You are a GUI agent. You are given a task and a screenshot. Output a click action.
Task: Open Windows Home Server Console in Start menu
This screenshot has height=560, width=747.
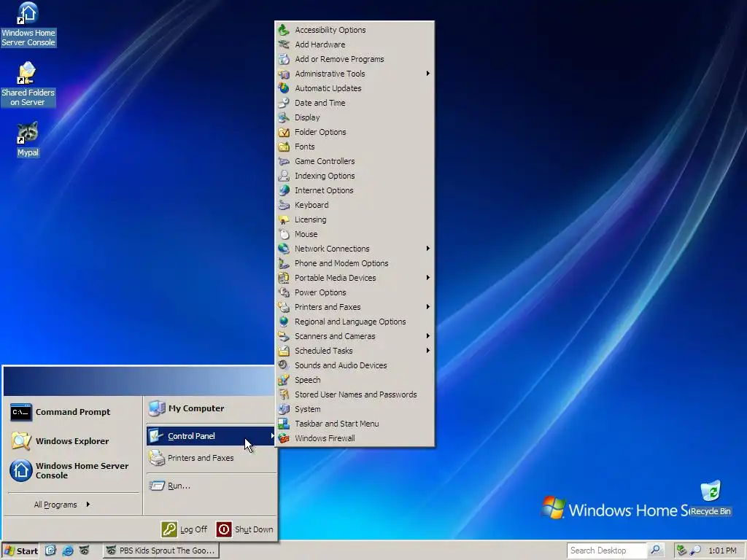click(x=72, y=470)
